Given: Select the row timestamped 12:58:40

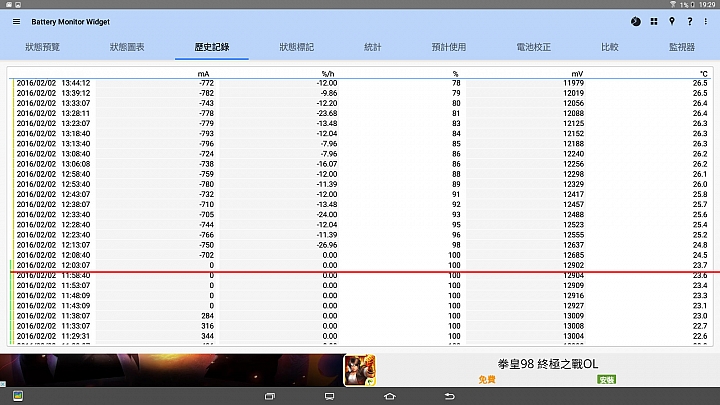Looking at the screenshot, I should pyautogui.click(x=360, y=174).
